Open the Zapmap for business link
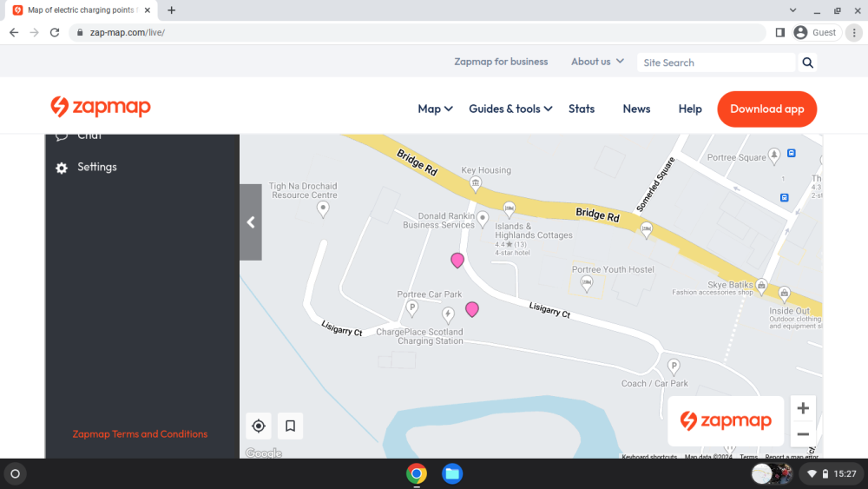Screen dimensions: 868x489 tap(501, 62)
